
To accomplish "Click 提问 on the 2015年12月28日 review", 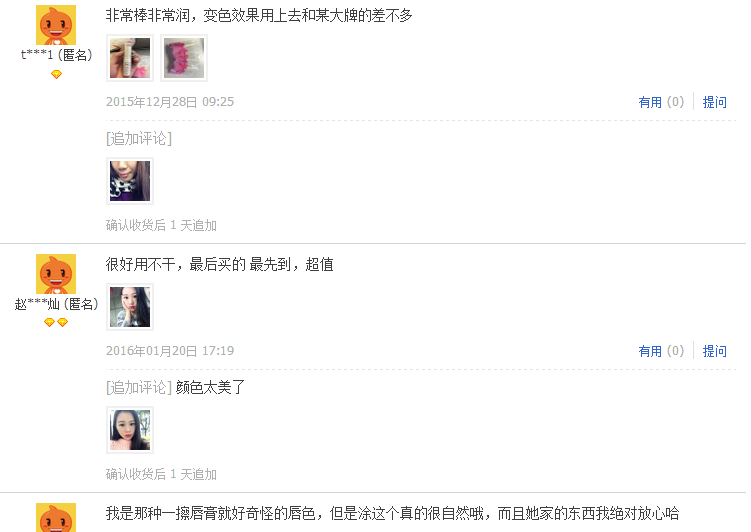I will (714, 102).
